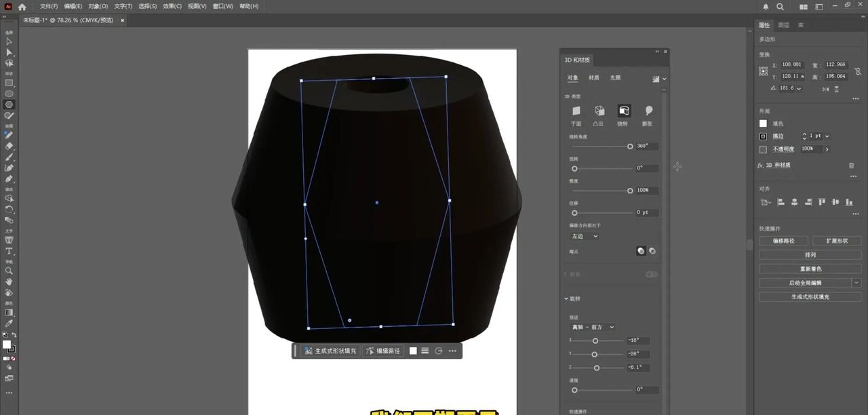Click the constrain width and height link icon
This screenshot has height=415, width=868.
pos(858,71)
